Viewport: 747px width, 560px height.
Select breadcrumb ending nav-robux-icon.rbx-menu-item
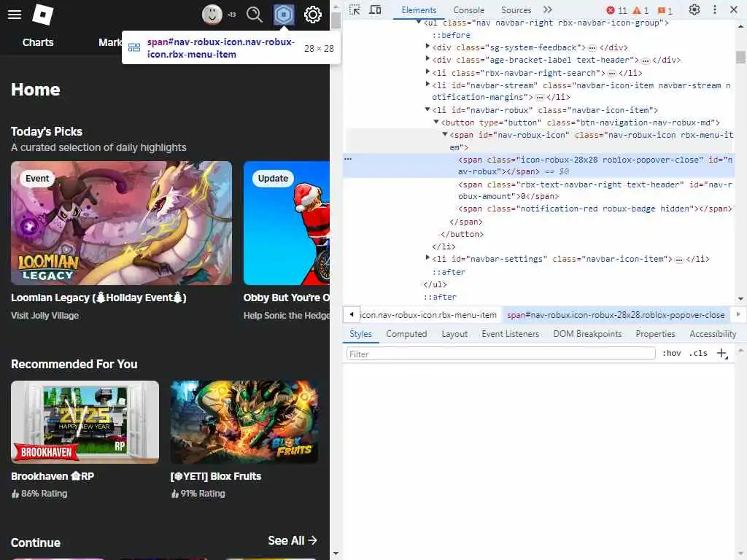(428, 315)
